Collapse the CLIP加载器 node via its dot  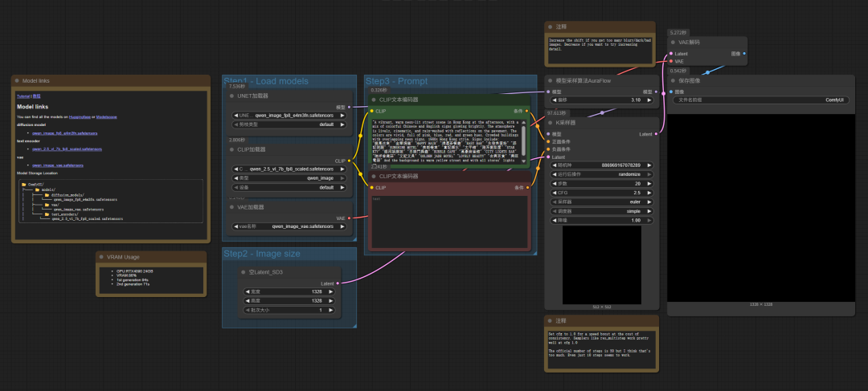coord(232,149)
